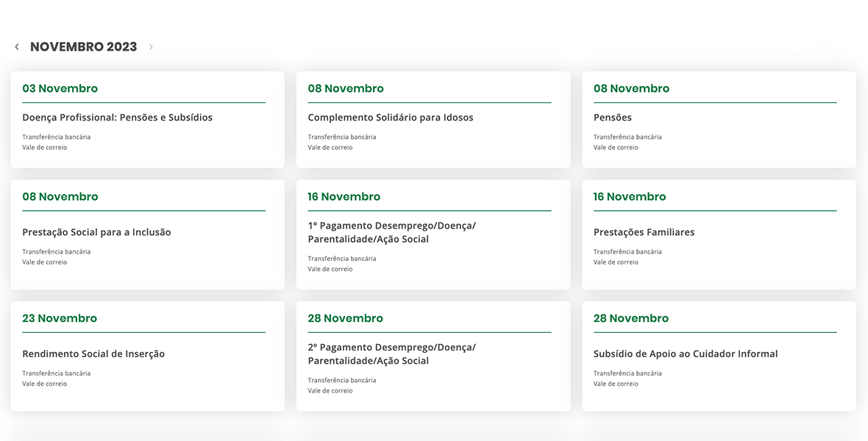This screenshot has width=868, height=441.
Task: Click Transferência bancária under Pensões
Action: [x=627, y=137]
